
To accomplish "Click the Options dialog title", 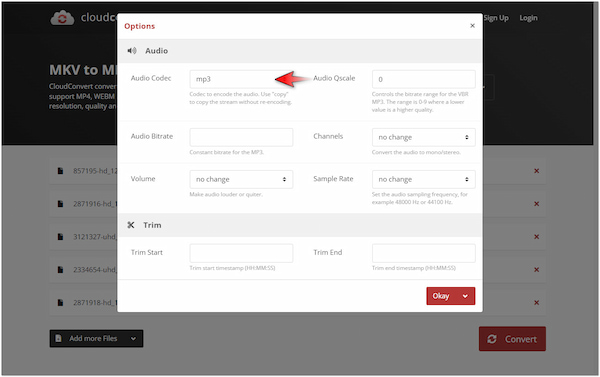I will pos(140,26).
